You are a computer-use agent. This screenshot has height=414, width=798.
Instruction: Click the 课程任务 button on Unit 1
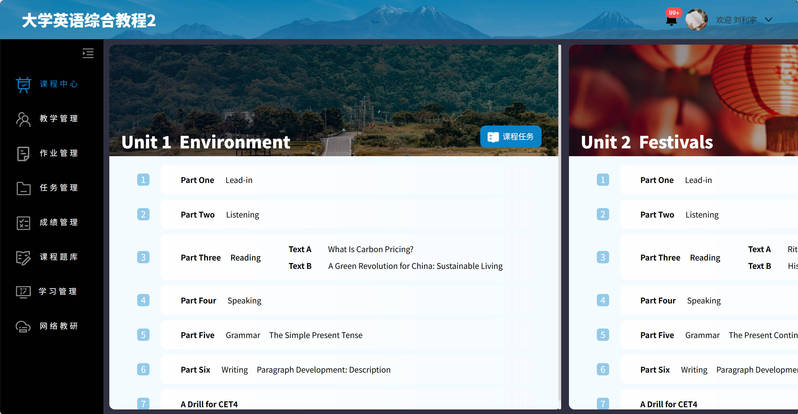coord(510,136)
